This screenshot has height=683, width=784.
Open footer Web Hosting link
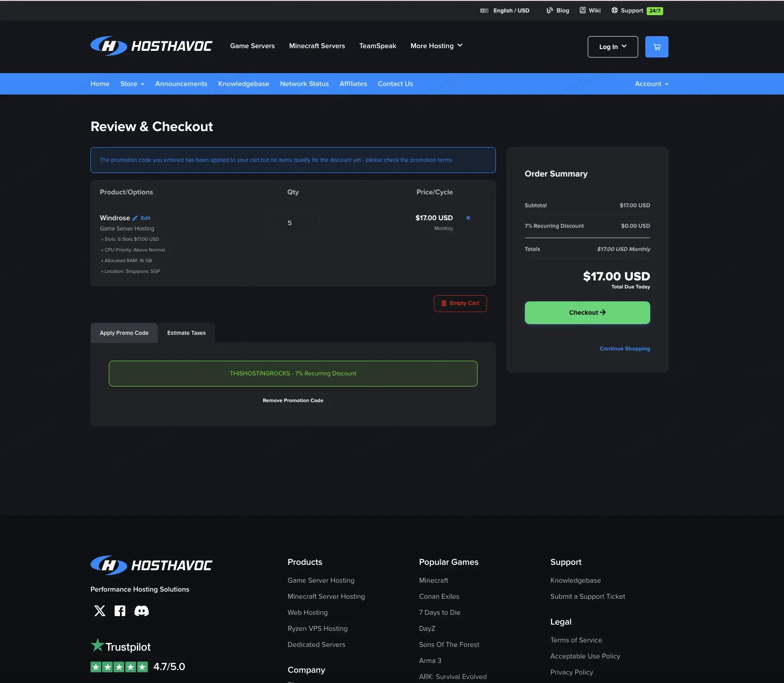308,613
